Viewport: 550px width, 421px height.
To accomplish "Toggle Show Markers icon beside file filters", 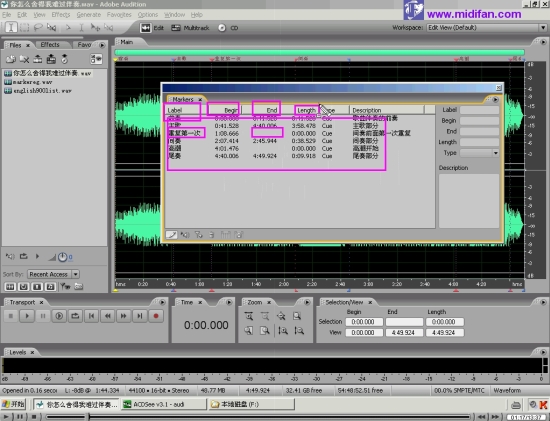I will coord(65,287).
